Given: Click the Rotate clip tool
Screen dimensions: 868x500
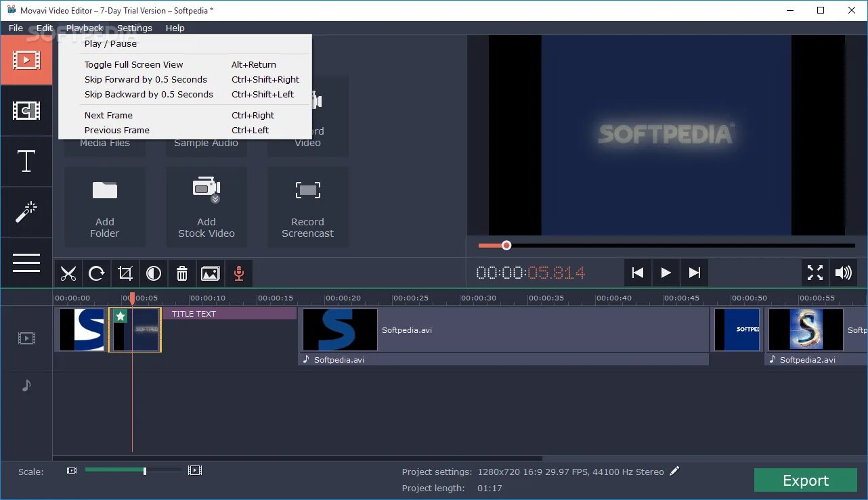Looking at the screenshot, I should [x=97, y=273].
